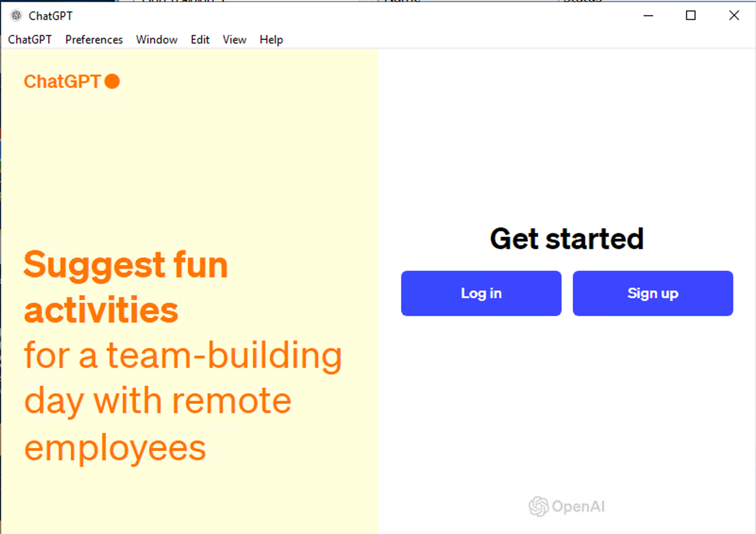This screenshot has height=534, width=756.
Task: Click the Get started heading
Action: (567, 239)
